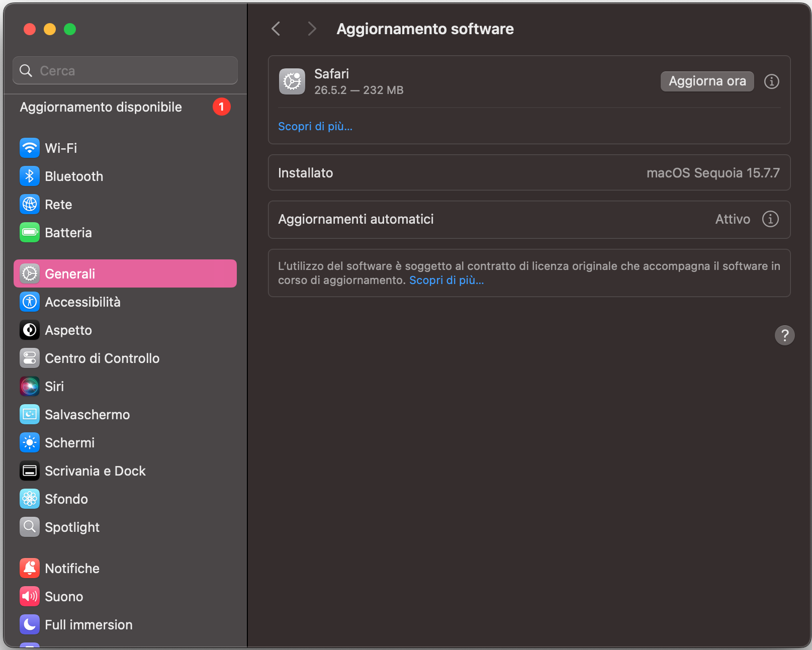Go forward with right chevron
Viewport: 812px width, 650px height.
tap(312, 29)
